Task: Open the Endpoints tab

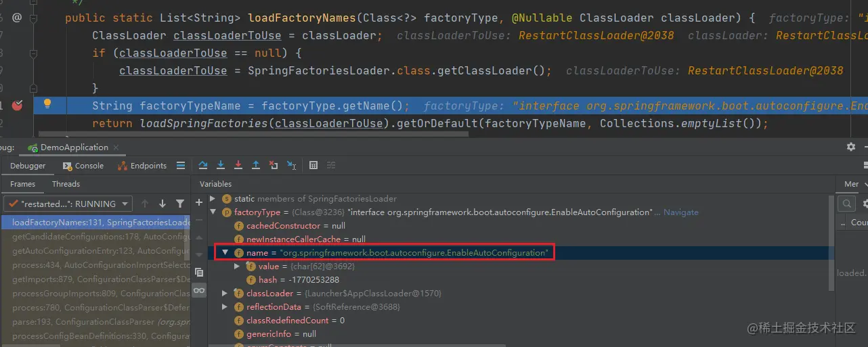Action: click(142, 166)
